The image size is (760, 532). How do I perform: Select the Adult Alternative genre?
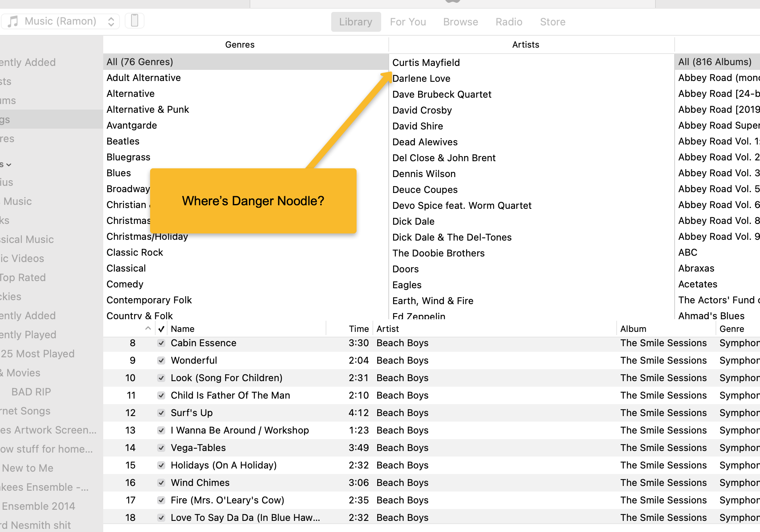246,78
